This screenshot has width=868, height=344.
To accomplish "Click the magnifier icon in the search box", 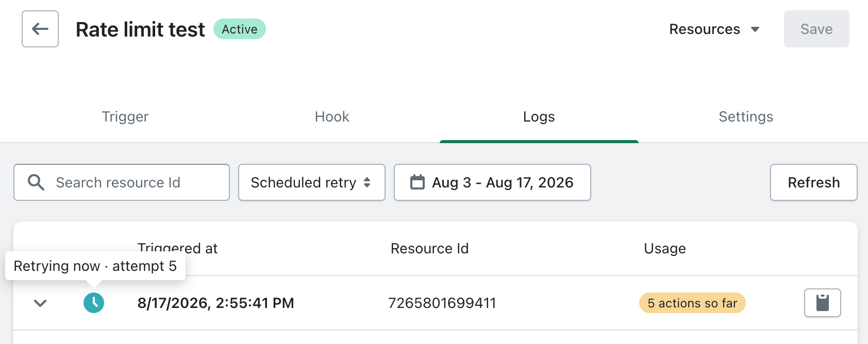I will (x=36, y=182).
